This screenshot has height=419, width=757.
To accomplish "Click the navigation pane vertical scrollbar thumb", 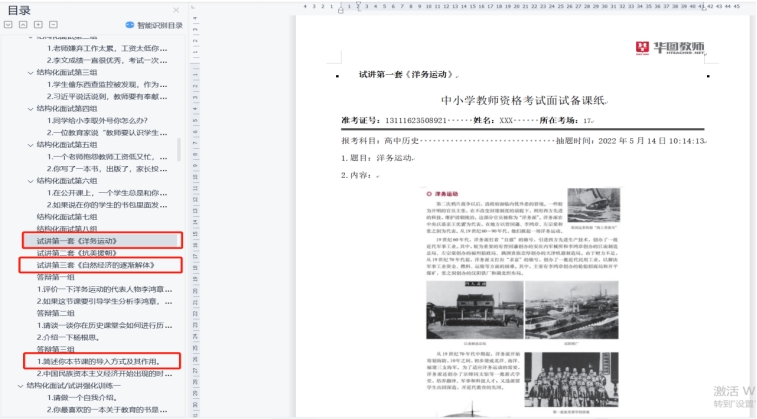I will 180,148.
